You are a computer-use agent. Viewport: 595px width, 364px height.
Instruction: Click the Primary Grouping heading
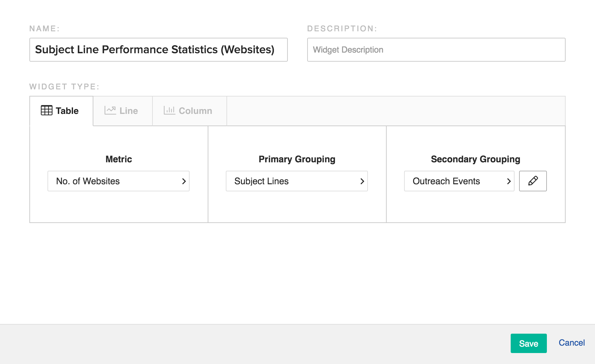click(297, 159)
